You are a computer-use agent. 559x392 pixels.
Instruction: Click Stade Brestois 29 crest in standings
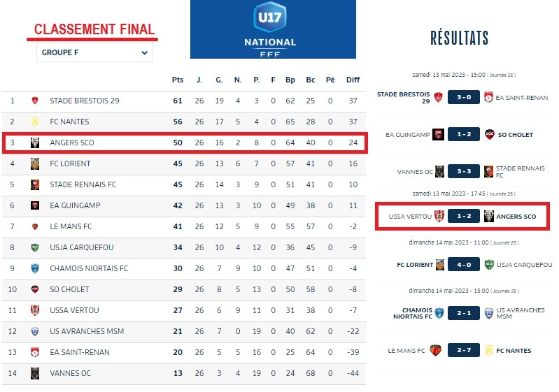[34, 101]
